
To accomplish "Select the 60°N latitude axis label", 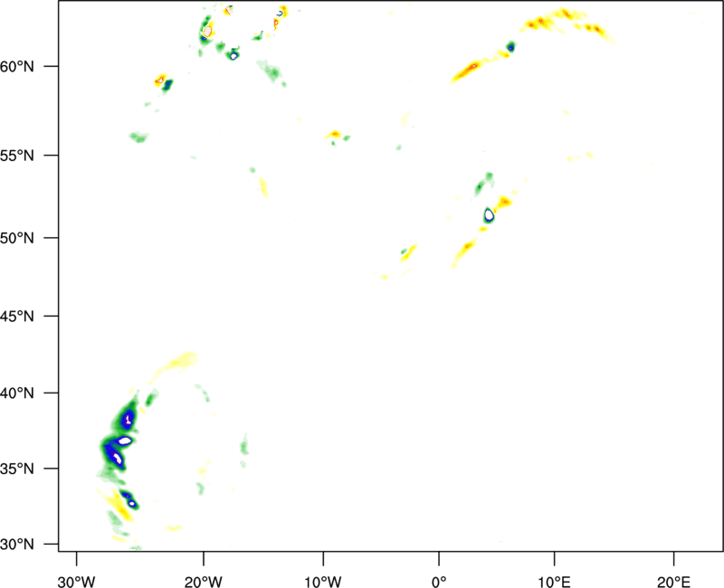I will coord(17,67).
